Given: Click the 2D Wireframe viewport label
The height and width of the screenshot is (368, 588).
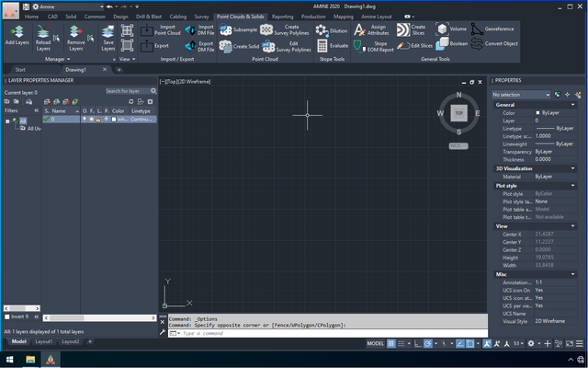Looking at the screenshot, I should tap(194, 82).
